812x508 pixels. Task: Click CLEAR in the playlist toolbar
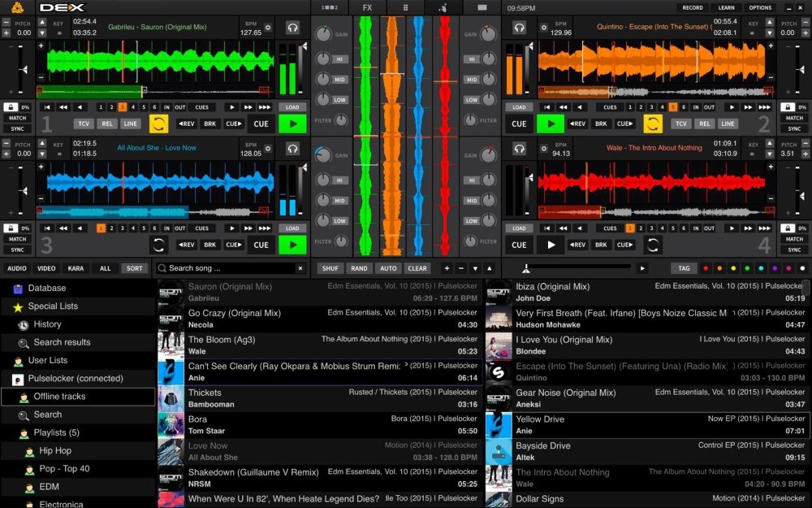click(x=419, y=267)
